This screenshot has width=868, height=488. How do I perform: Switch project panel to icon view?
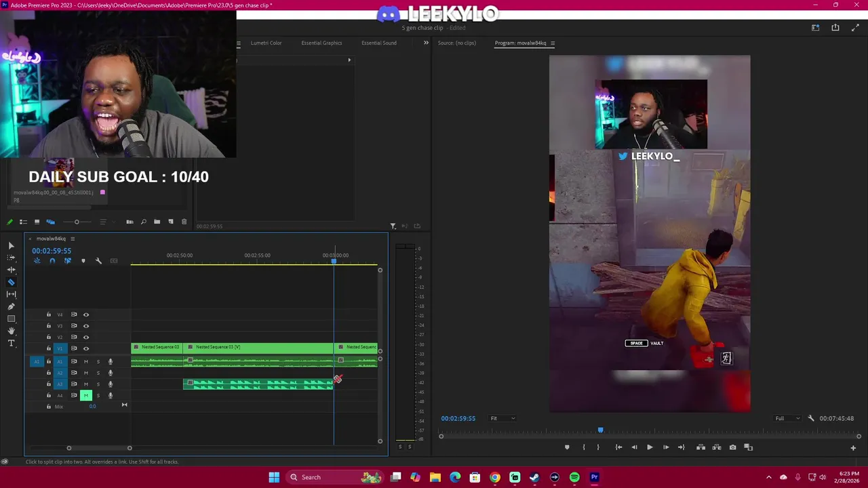[x=37, y=222]
